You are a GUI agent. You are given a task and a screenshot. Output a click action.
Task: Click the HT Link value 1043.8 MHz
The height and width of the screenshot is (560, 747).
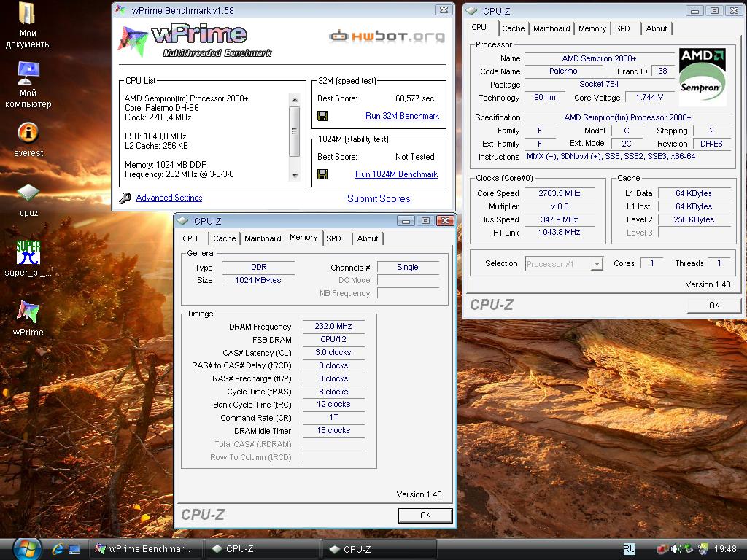(x=560, y=232)
